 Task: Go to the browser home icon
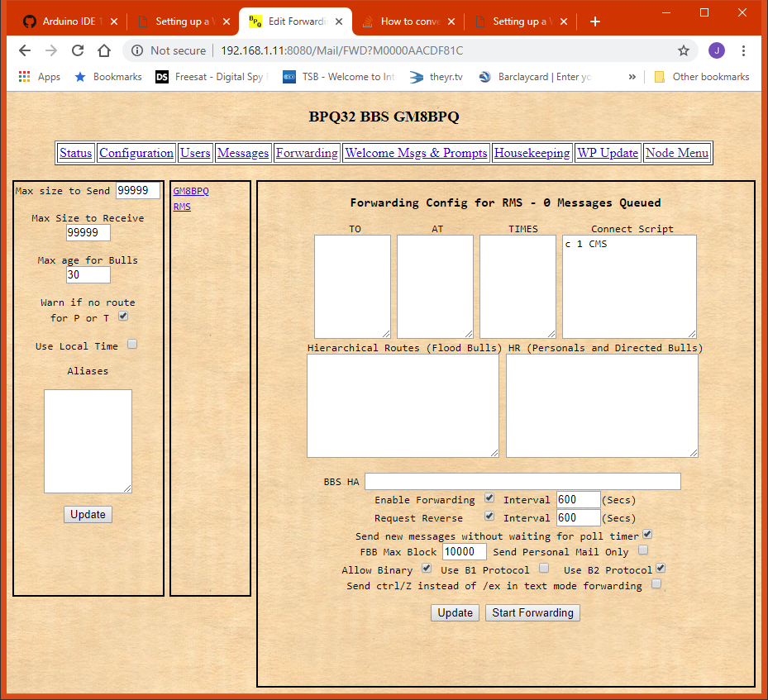[104, 50]
